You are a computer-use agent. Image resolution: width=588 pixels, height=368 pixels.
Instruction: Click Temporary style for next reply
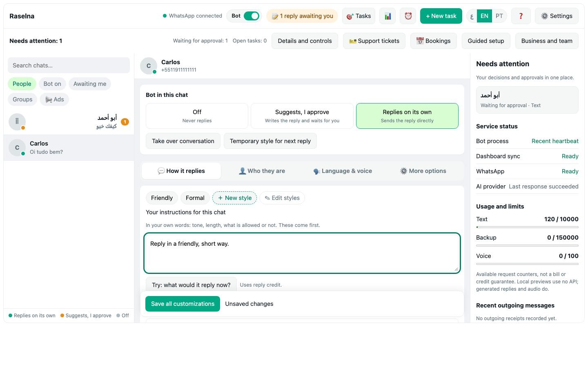click(x=270, y=141)
